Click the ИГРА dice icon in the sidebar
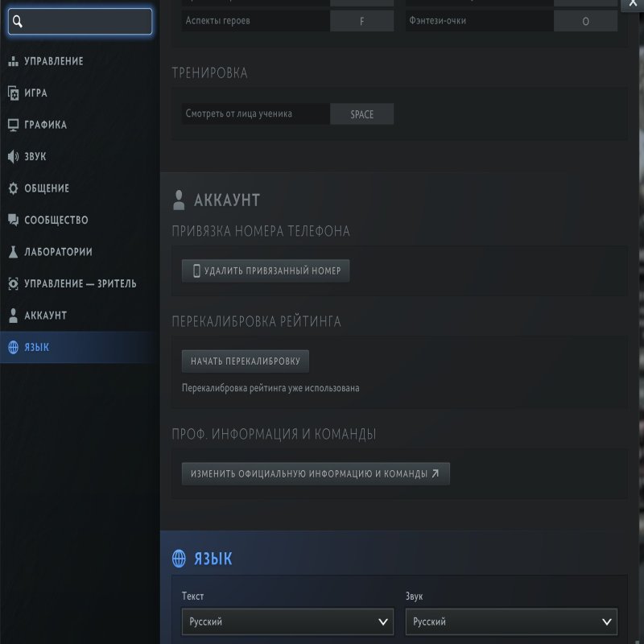This screenshot has height=644, width=644. [13, 93]
